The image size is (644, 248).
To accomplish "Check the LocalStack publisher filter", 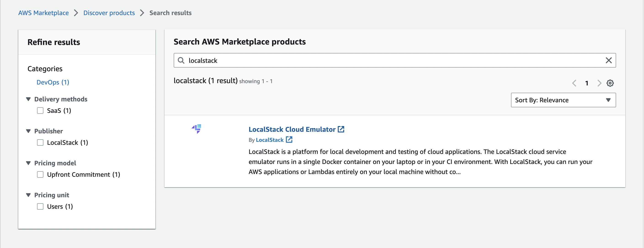I will tap(40, 142).
